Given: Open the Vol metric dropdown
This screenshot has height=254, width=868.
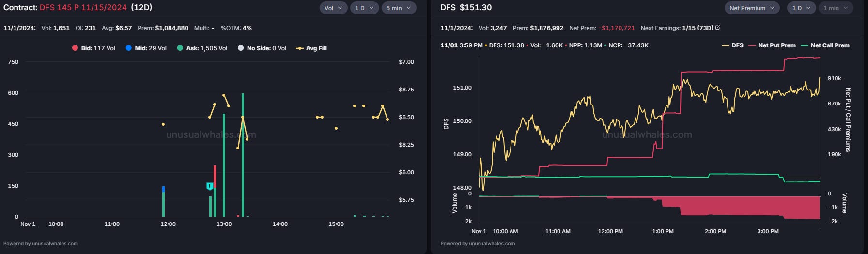Looking at the screenshot, I should [x=333, y=8].
